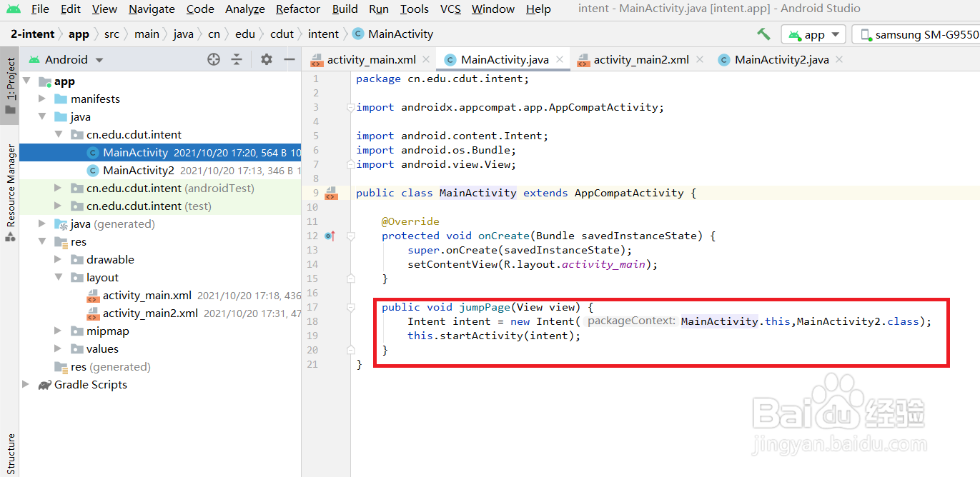Select MainActivity2 in project tree
Viewport: 980px width, 477px height.
click(x=139, y=170)
